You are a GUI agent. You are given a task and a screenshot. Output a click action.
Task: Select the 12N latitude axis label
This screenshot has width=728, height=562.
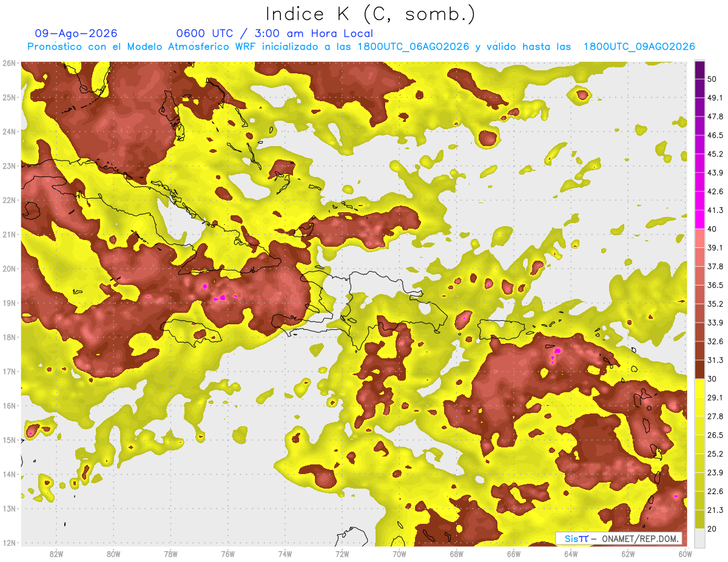(9, 543)
